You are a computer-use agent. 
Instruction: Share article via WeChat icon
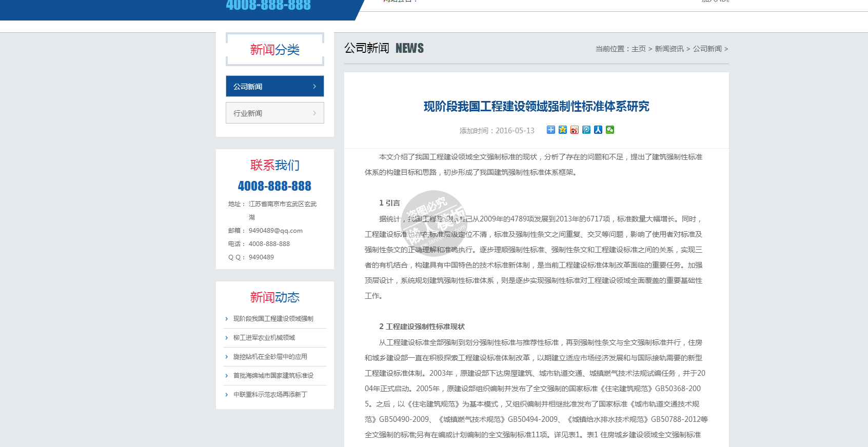[610, 130]
